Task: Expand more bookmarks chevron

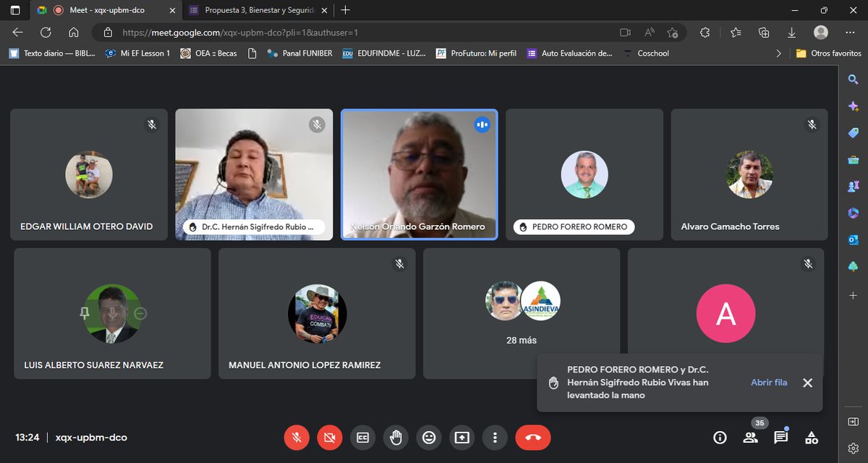Action: click(x=778, y=53)
